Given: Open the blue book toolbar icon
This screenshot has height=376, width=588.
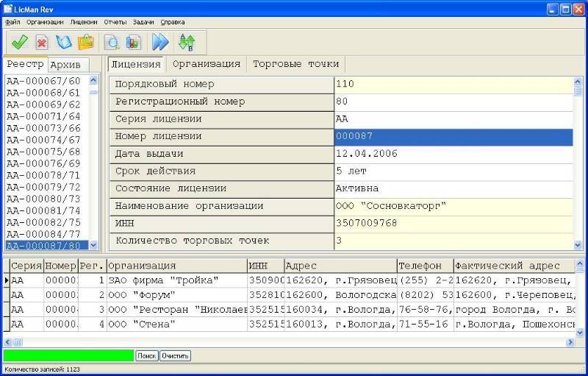Looking at the screenshot, I should pos(64,42).
